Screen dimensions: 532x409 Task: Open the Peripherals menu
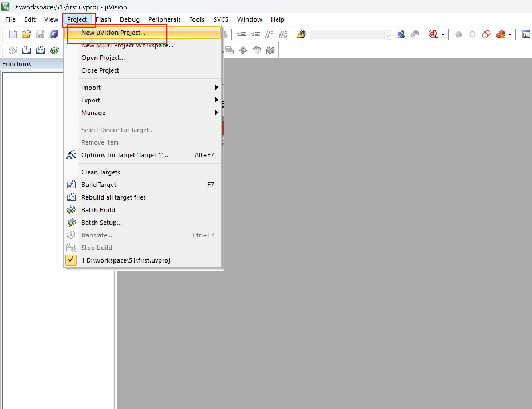tap(165, 19)
